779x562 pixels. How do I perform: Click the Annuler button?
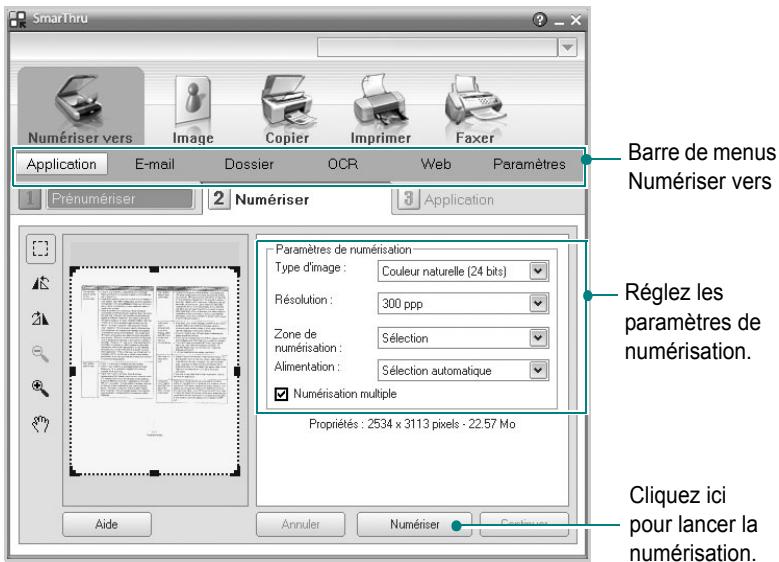(301, 524)
